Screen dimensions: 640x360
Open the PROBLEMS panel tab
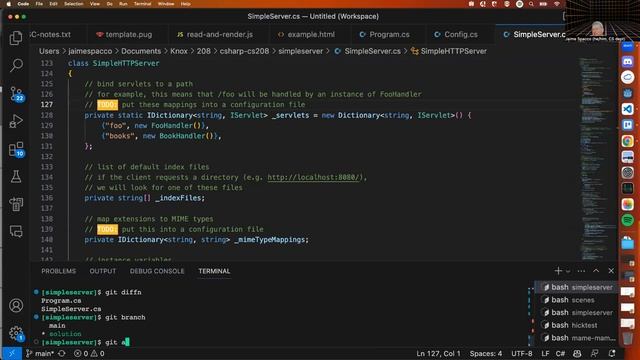58,271
